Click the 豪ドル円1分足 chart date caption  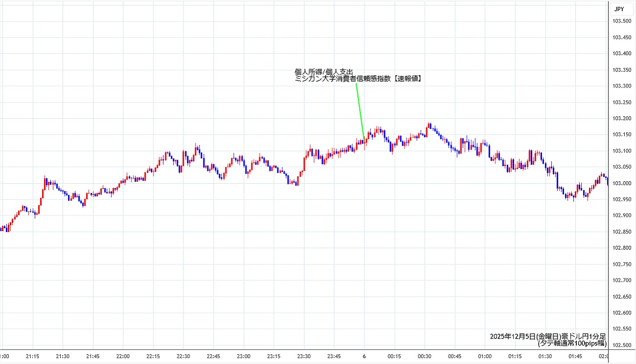point(547,337)
